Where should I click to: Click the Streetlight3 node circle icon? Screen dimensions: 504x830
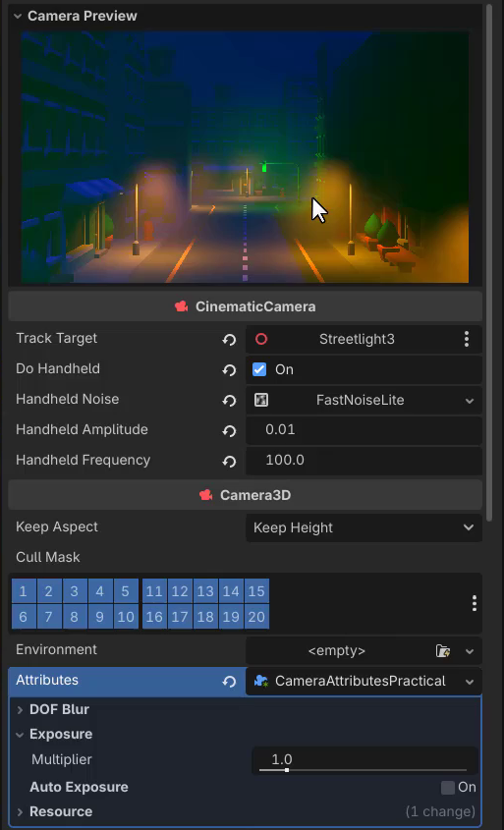261,339
